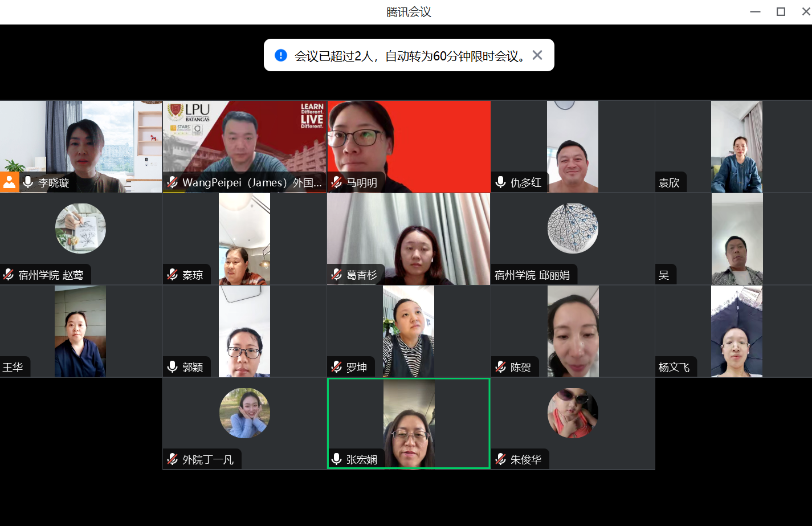Screen dimensions: 812x526
Task: Click the orange host icon beside 李晓璇
Action: [x=9, y=182]
